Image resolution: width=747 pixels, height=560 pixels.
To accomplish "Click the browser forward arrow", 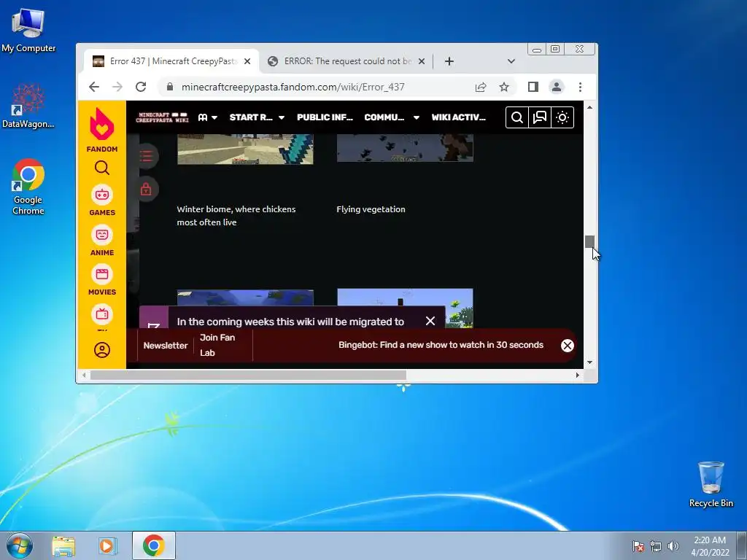I will [x=117, y=87].
